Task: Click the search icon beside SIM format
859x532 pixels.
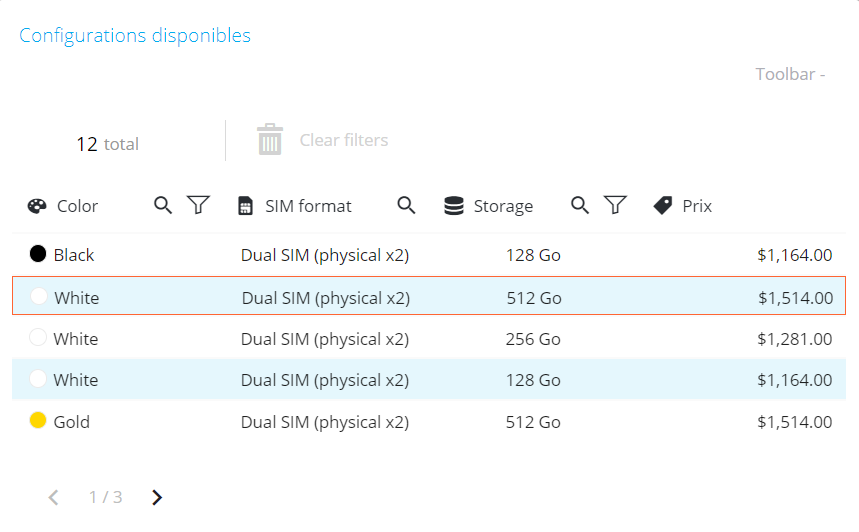Action: [406, 205]
